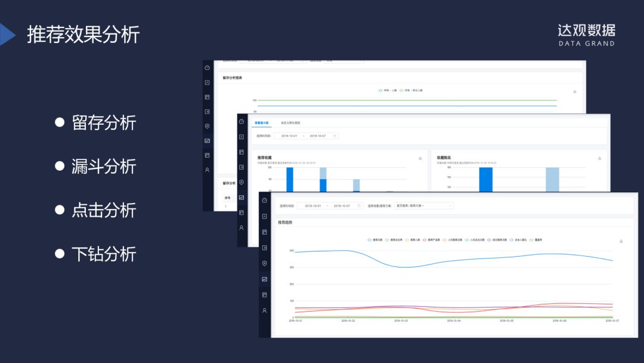Click dashboard gauge icon in middle funnel window

point(241,122)
